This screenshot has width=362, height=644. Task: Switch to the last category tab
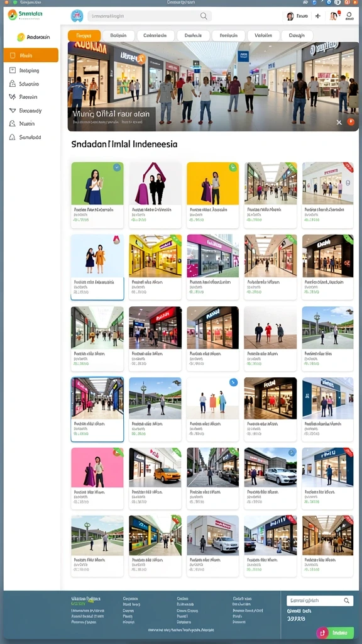tap(297, 35)
